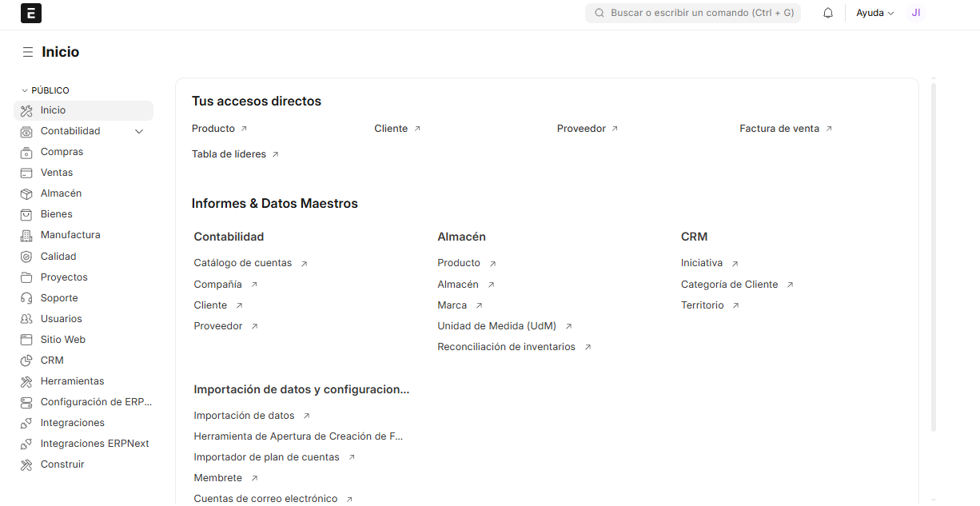Click the ERPNext logo icon

(30, 14)
